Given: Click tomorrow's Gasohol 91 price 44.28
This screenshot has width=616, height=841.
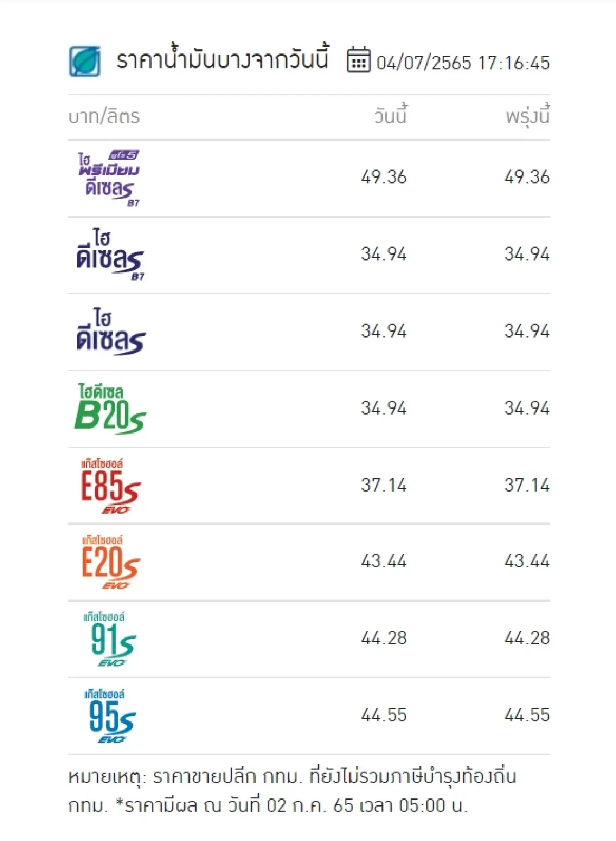Looking at the screenshot, I should [x=527, y=638].
